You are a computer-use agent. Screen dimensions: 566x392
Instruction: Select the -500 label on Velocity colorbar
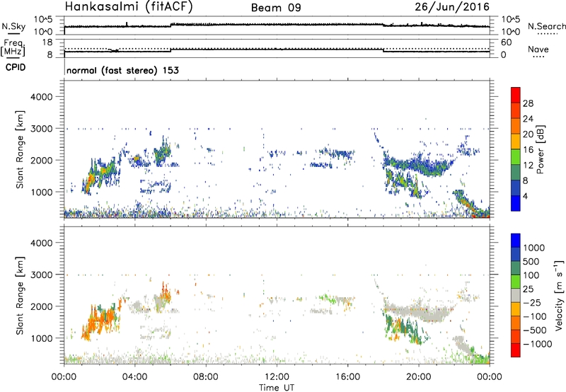[x=535, y=330]
